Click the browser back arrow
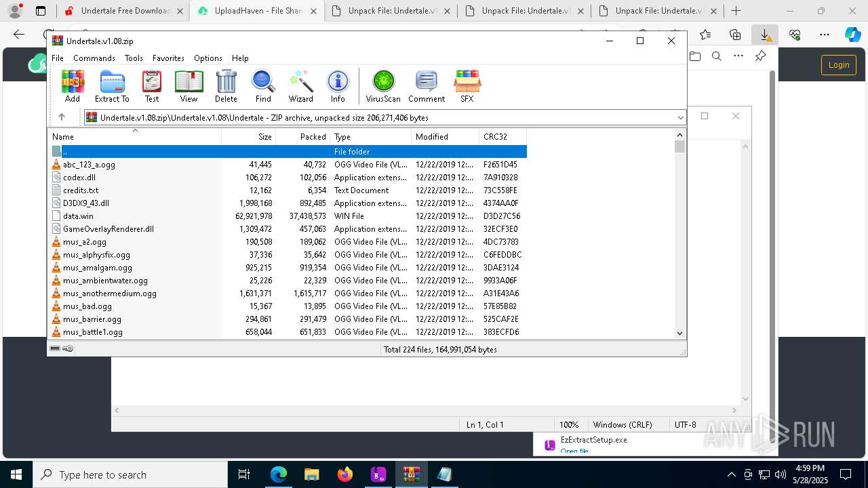 [19, 35]
